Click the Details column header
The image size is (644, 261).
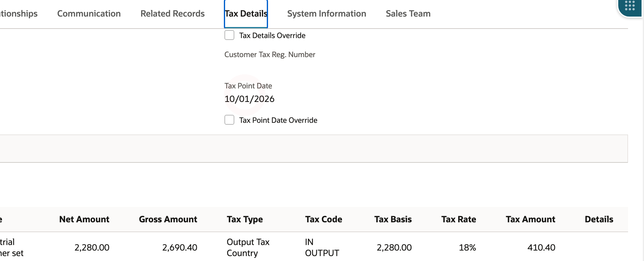tap(599, 219)
